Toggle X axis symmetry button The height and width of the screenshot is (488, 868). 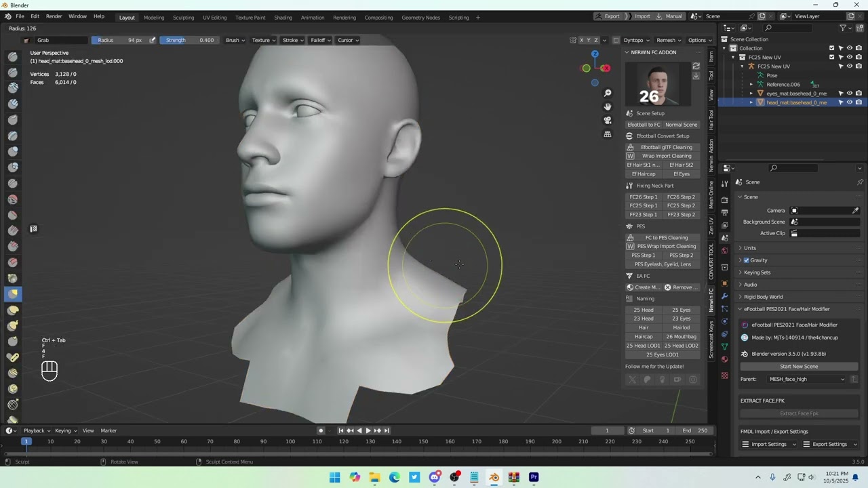tap(581, 40)
